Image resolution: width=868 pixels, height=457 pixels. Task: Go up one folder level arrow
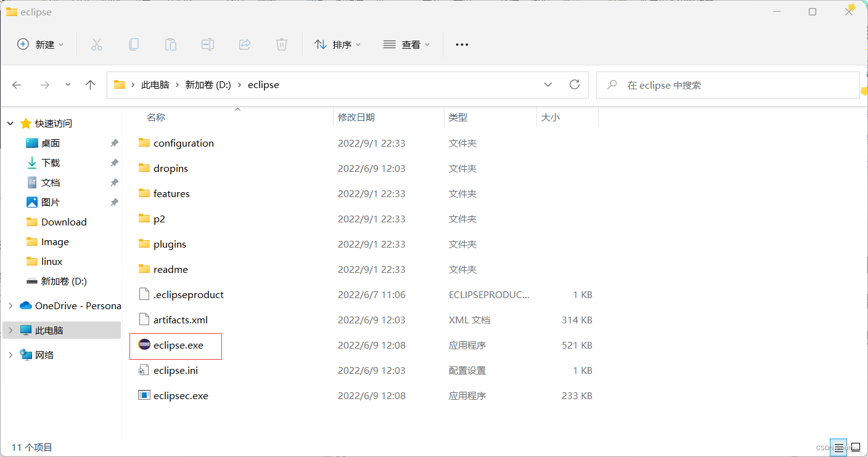(x=91, y=85)
